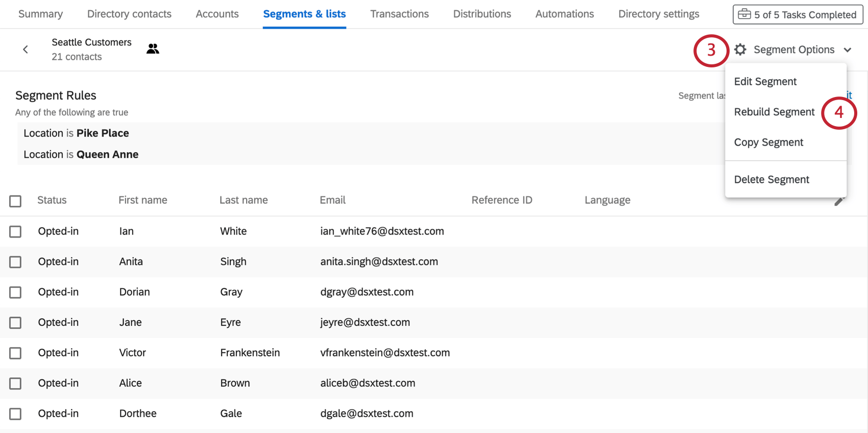The width and height of the screenshot is (868, 433).
Task: Select the checkbox for Ian White
Action: [15, 232]
